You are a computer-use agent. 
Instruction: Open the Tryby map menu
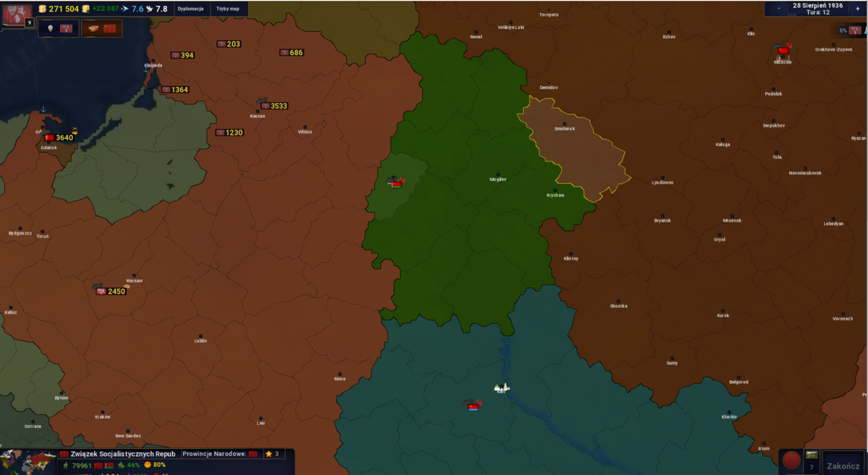pyautogui.click(x=228, y=9)
